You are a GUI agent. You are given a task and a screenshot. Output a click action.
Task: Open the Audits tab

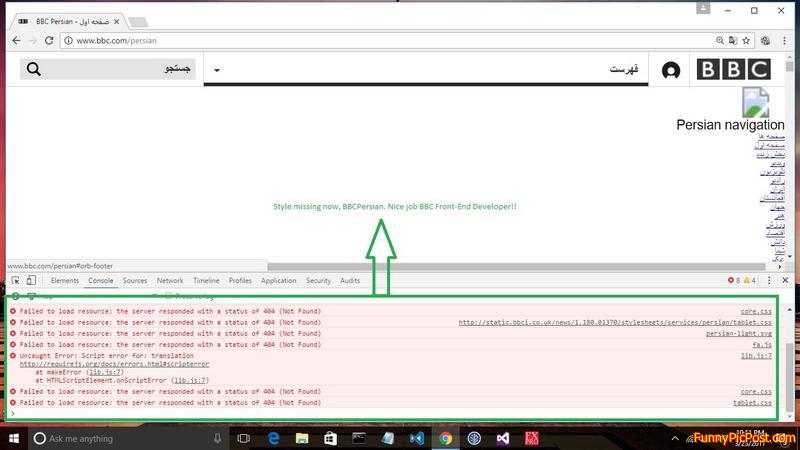coord(350,280)
